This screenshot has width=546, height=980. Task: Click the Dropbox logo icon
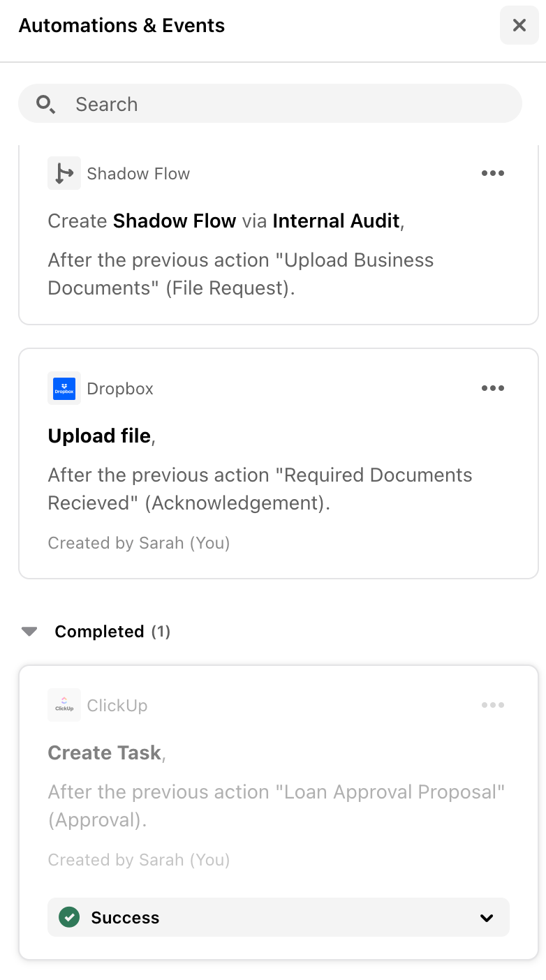pyautogui.click(x=64, y=388)
